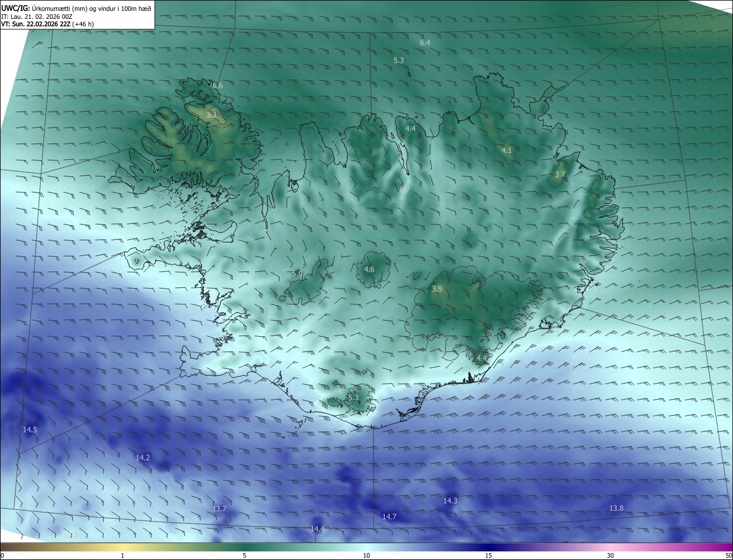The height and width of the screenshot is (560, 733).
Task: Click the 4.1 value label
Action: coord(506,151)
